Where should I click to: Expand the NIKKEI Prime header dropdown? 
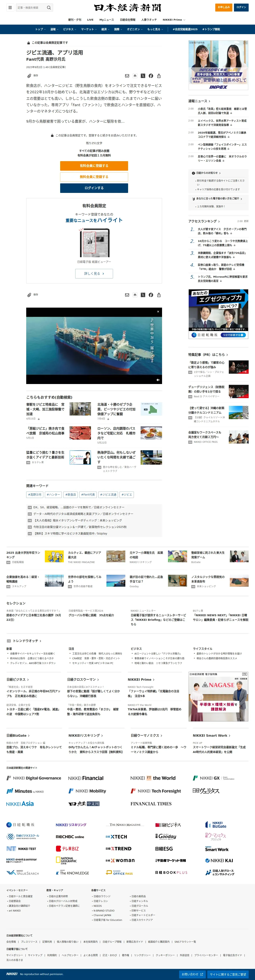pos(174,20)
